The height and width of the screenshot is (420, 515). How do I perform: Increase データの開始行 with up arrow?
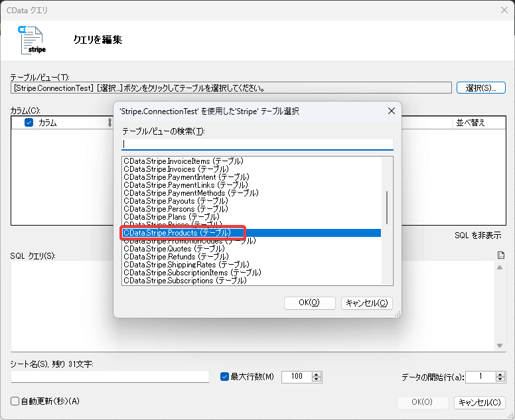(x=500, y=374)
